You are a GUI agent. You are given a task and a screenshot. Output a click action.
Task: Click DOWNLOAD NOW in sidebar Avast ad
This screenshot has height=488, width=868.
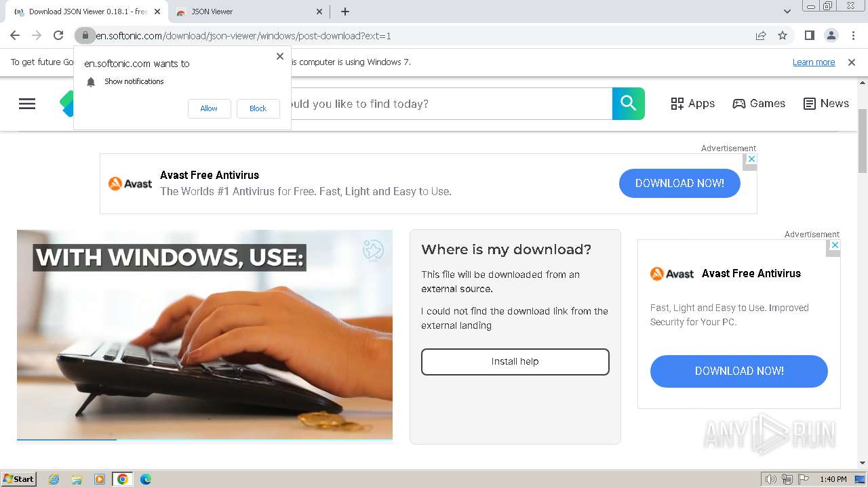739,371
